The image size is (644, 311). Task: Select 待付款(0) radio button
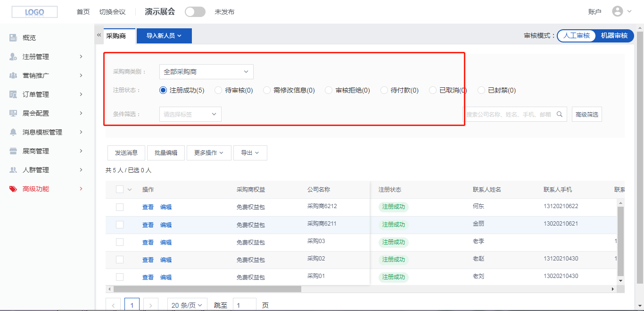[384, 90]
